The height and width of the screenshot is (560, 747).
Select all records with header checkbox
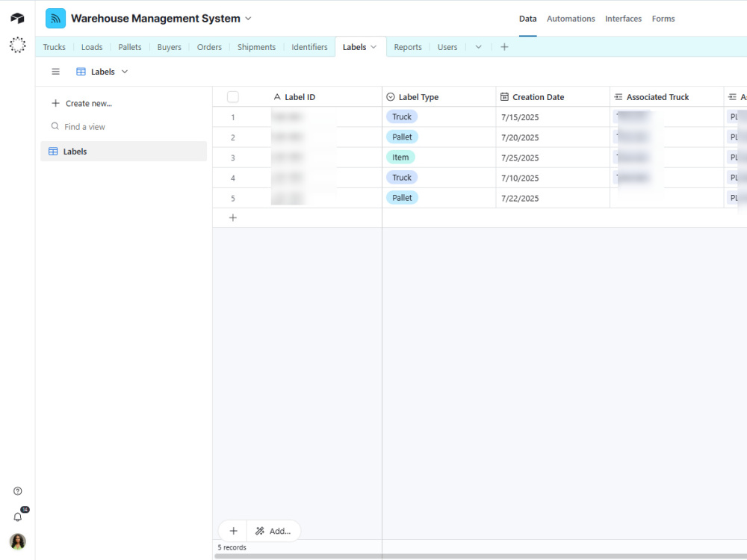pyautogui.click(x=233, y=97)
